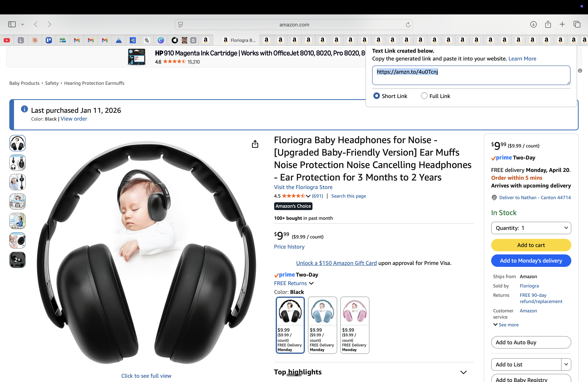Click the Add to cart button

click(531, 245)
